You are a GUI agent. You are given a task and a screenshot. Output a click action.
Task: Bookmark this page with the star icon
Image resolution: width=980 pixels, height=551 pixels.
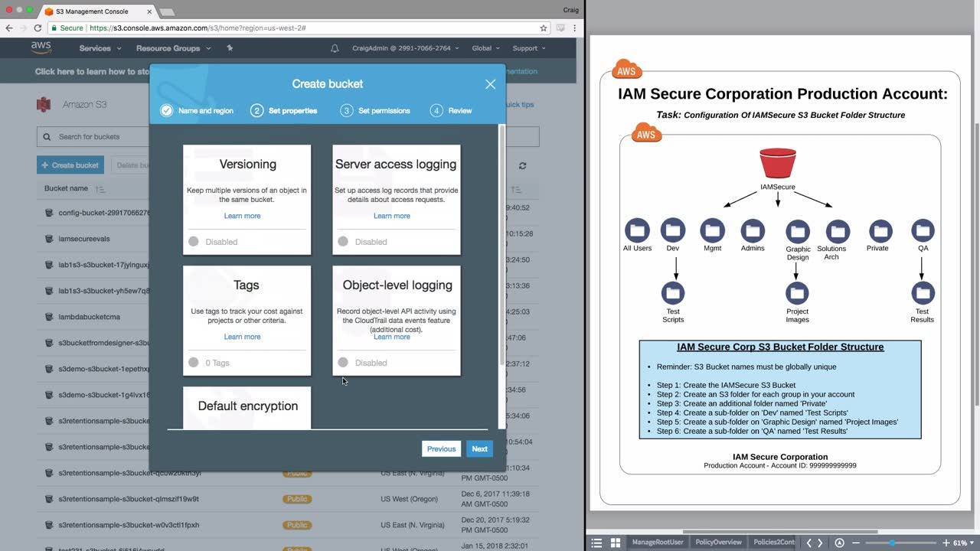pos(544,28)
